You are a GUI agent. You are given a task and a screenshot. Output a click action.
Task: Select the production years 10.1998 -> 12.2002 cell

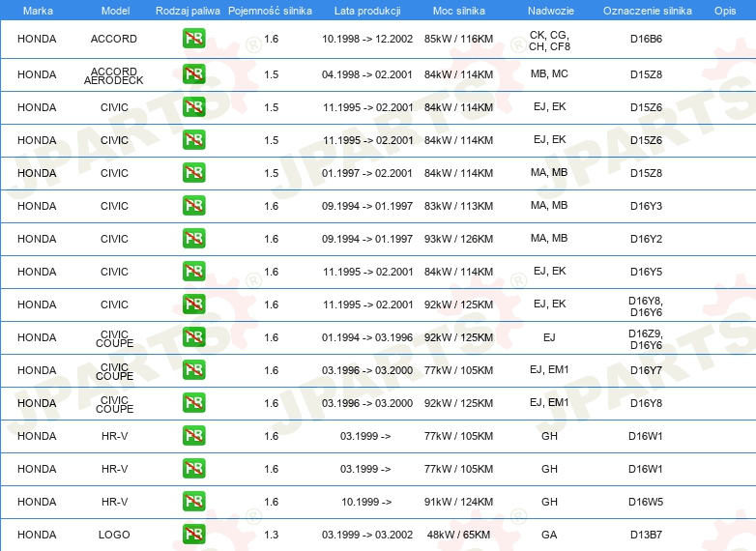pyautogui.click(x=367, y=39)
